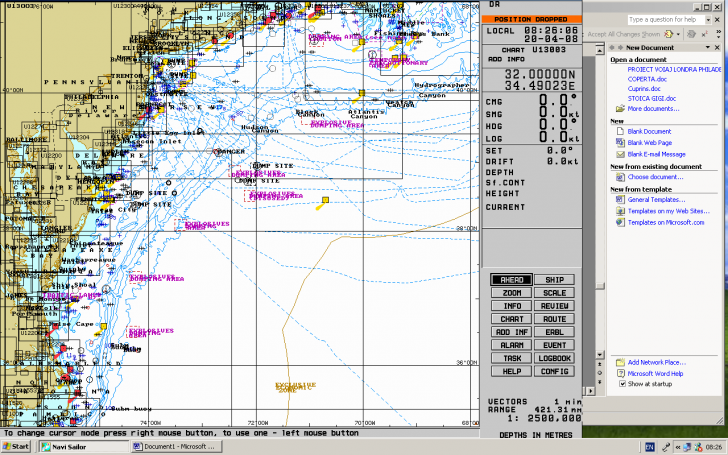Click the Add Network Place icon

tap(621, 362)
